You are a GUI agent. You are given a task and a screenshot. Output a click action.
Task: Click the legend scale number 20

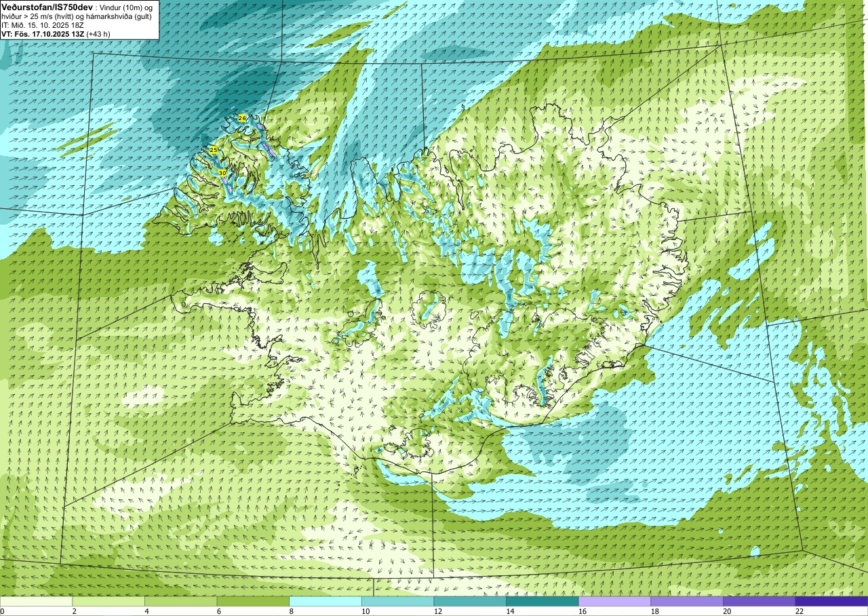pyautogui.click(x=727, y=611)
